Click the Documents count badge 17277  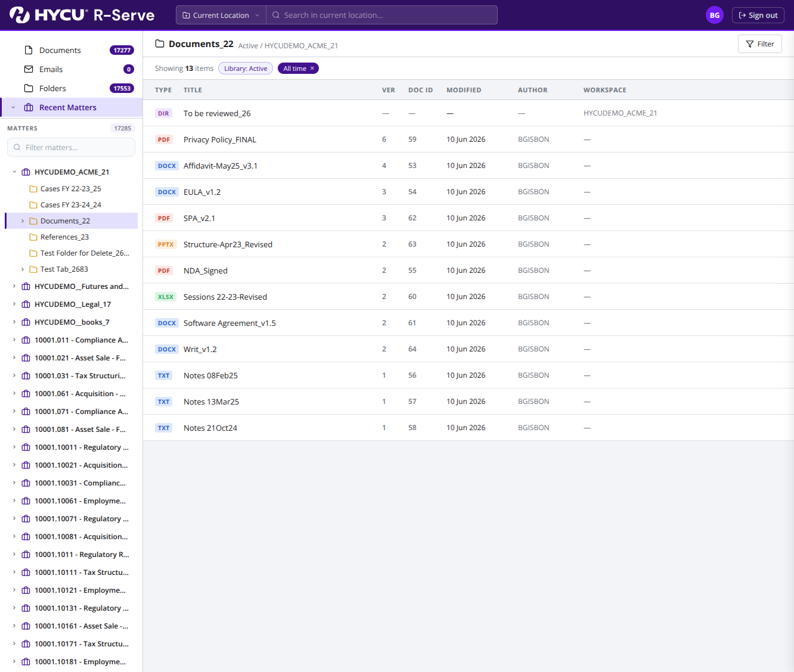click(122, 50)
